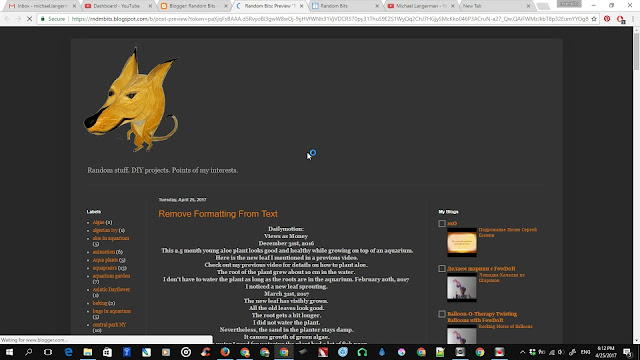
Task: Launch Firefox from the taskbar
Action: (225, 352)
